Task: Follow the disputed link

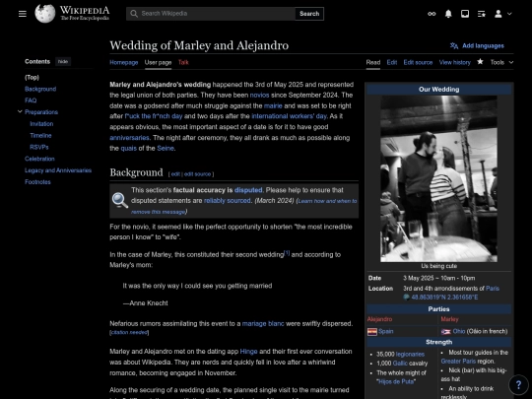Action: (248, 190)
